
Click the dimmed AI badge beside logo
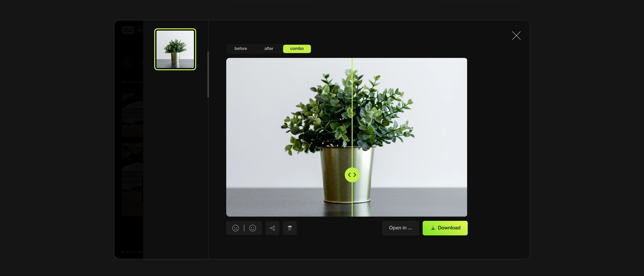(x=139, y=30)
